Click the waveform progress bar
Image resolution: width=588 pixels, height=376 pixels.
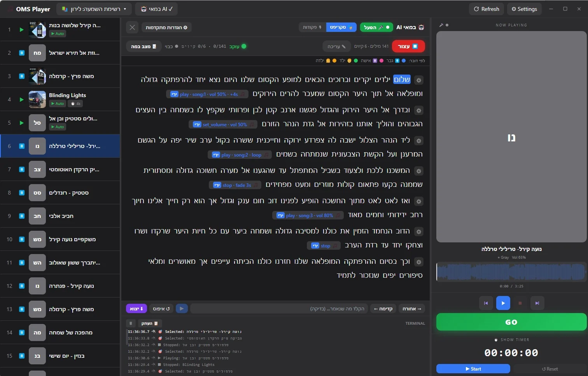click(511, 272)
